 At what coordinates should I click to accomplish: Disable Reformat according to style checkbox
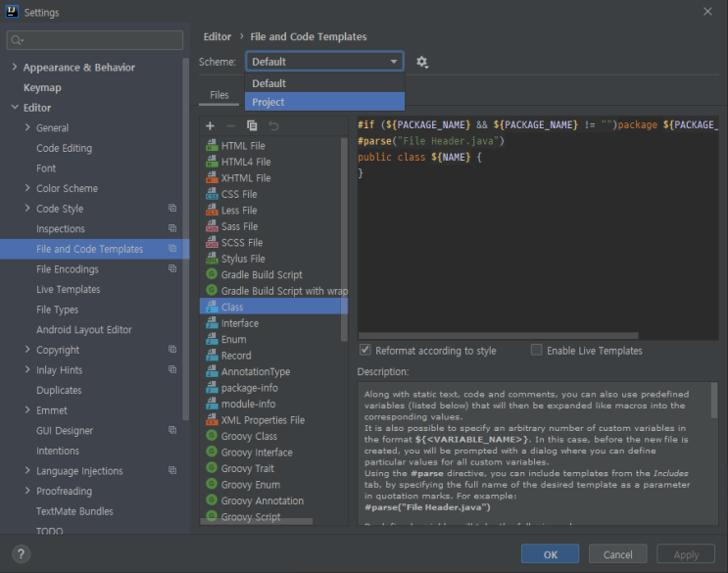tap(365, 350)
